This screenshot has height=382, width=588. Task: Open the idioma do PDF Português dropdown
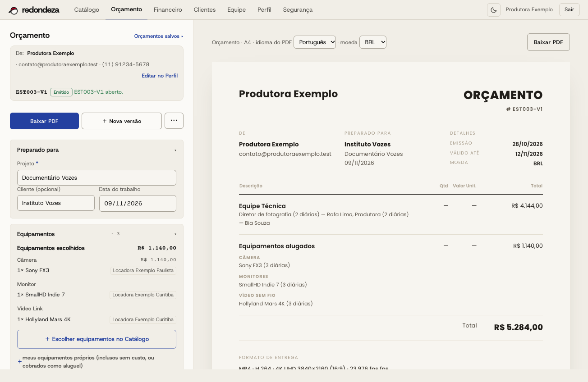tap(315, 42)
